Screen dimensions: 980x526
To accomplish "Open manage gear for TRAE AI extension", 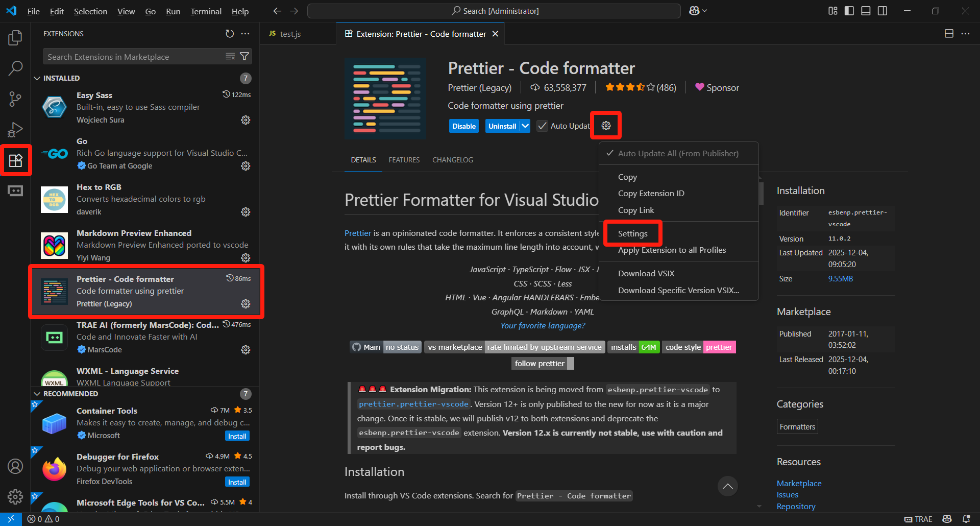I will click(x=246, y=350).
